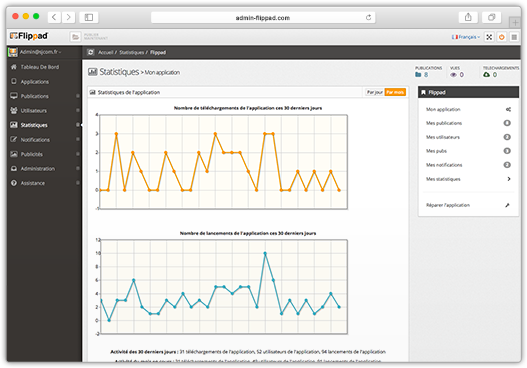527x368 pixels.
Task: Open the Français language dropdown
Action: [x=465, y=37]
